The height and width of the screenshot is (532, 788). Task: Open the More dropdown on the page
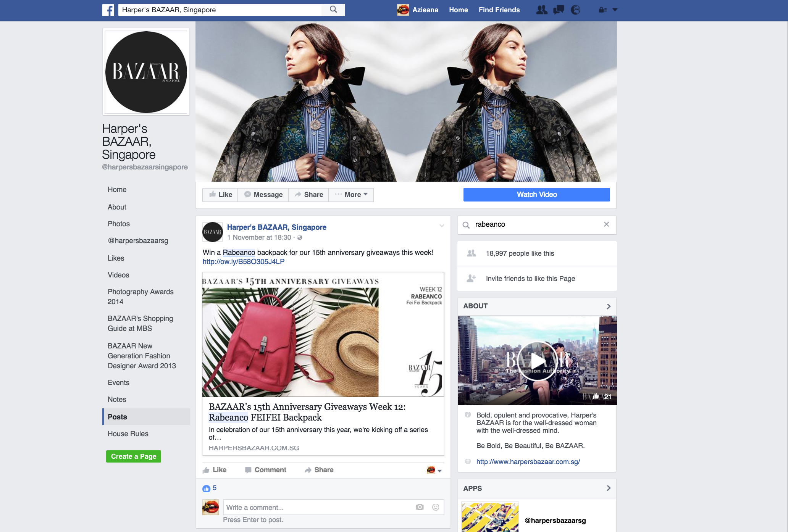(351, 195)
